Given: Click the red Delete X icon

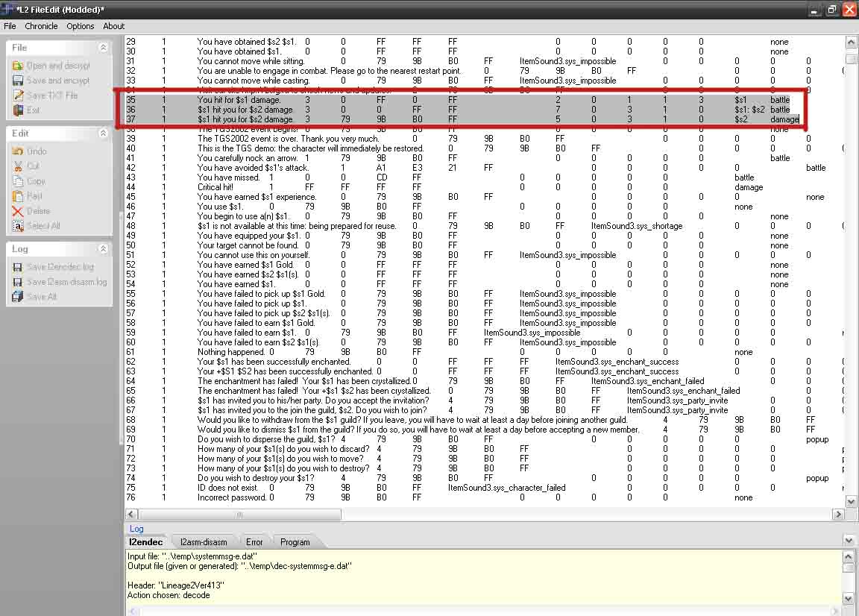Looking at the screenshot, I should pos(18,211).
